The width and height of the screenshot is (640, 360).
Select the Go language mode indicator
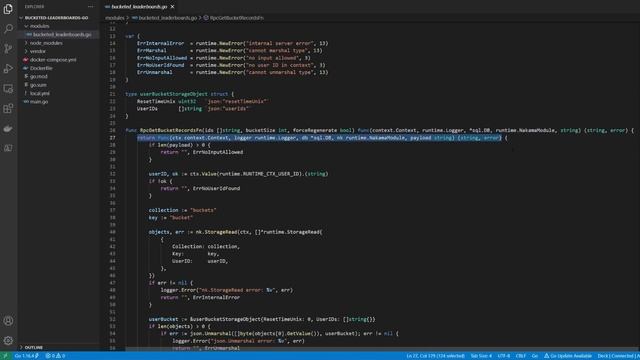[535, 356]
